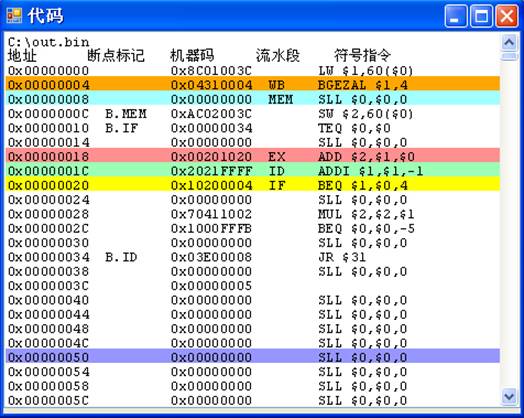
Task: Click the WB pipeline stage label
Action: (277, 85)
